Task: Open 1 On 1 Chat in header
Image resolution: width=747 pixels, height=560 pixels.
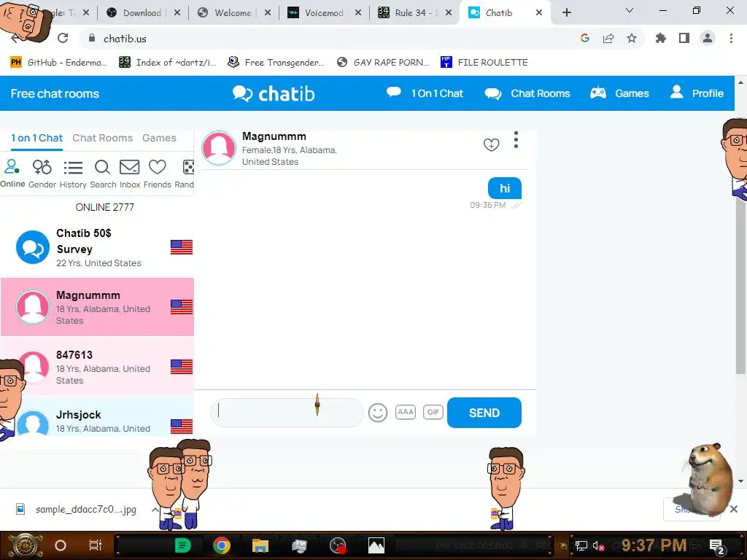Action: pyautogui.click(x=425, y=93)
